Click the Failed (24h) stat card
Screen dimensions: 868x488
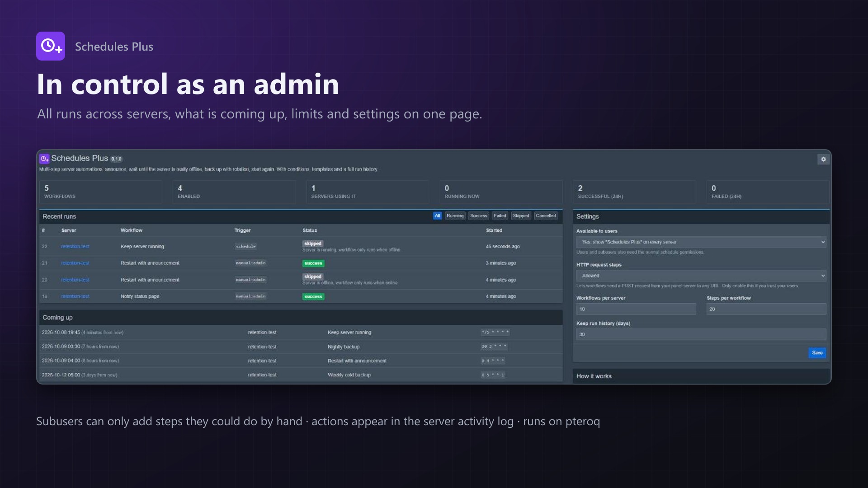[x=768, y=192]
